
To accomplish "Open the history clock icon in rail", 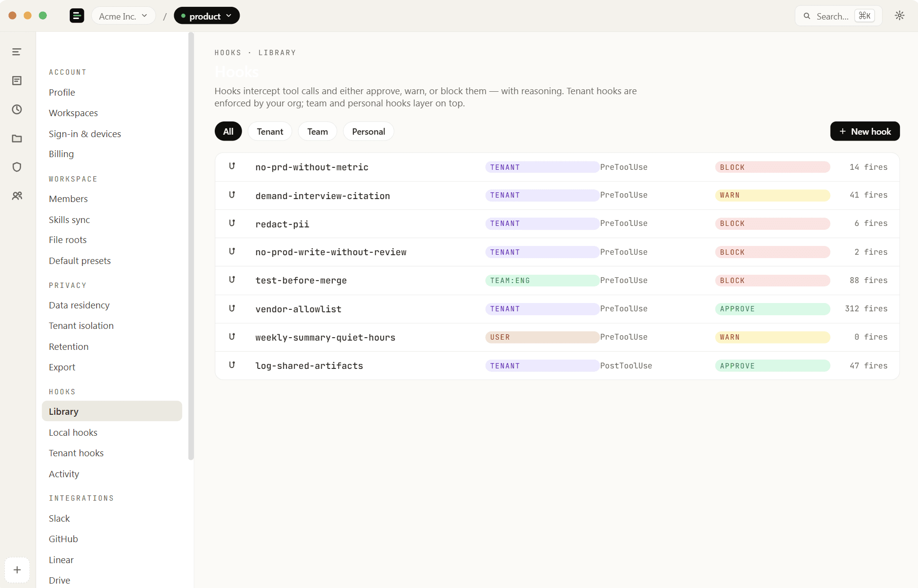I will 17,109.
